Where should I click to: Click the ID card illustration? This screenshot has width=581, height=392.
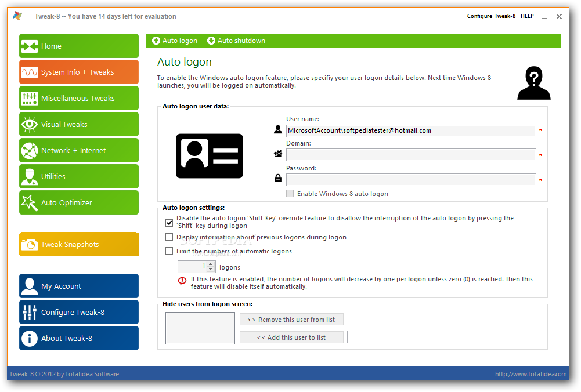coord(210,156)
